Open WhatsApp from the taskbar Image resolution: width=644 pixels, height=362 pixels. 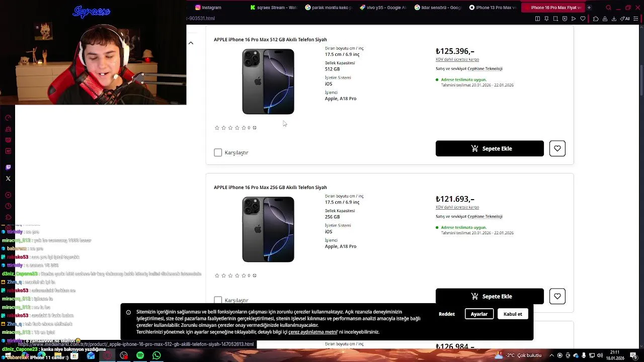[x=157, y=355]
